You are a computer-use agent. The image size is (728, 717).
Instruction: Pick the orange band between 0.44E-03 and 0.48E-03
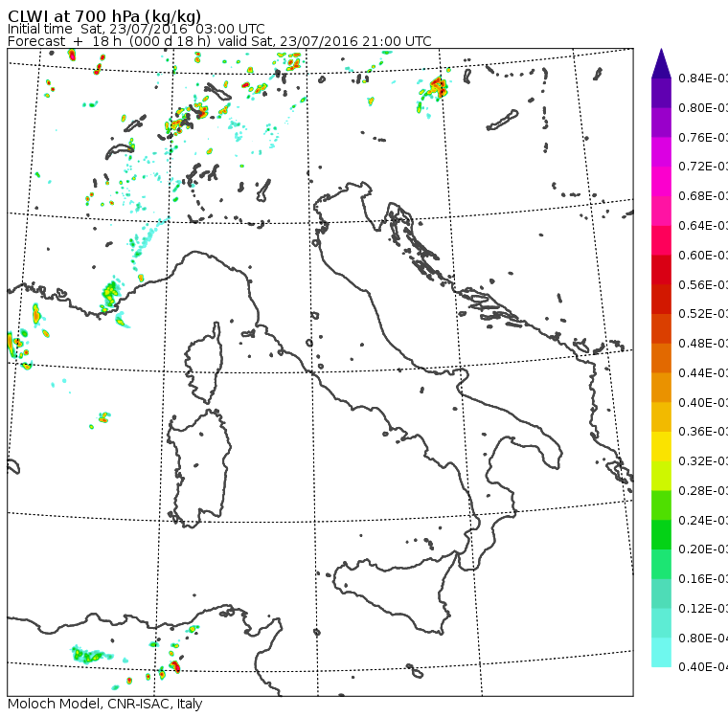[x=661, y=358]
